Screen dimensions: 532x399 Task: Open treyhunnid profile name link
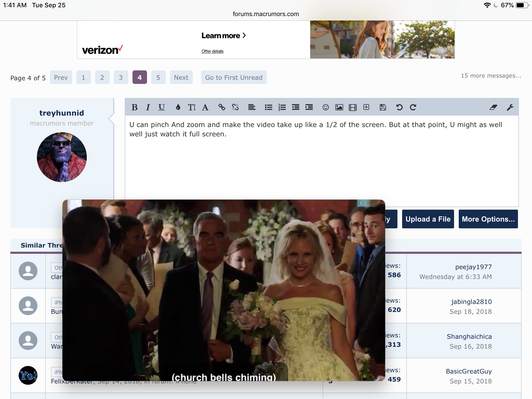62,113
